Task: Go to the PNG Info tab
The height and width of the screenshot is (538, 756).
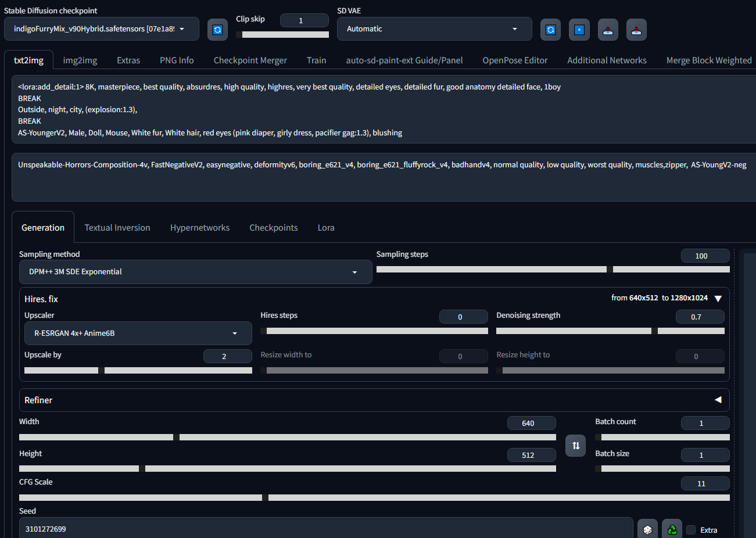Action: 177,60
